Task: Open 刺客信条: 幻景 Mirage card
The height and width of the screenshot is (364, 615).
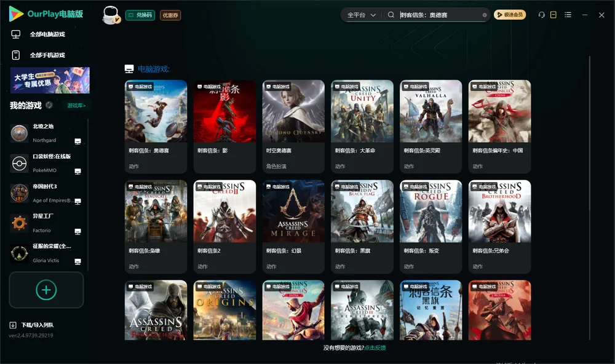Action: coord(293,226)
